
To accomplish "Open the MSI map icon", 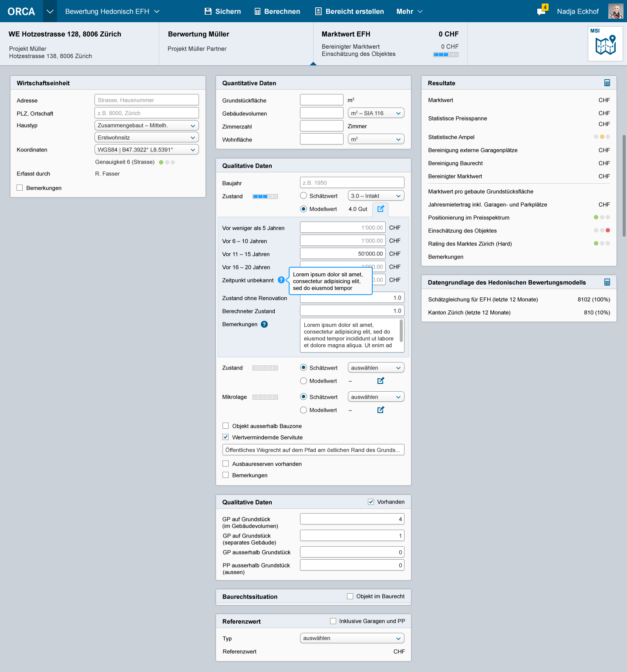I will point(605,44).
